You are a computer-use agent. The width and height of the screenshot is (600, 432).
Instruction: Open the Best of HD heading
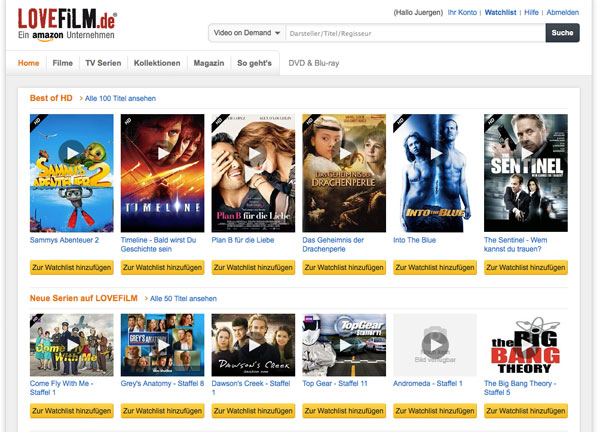[x=51, y=98]
